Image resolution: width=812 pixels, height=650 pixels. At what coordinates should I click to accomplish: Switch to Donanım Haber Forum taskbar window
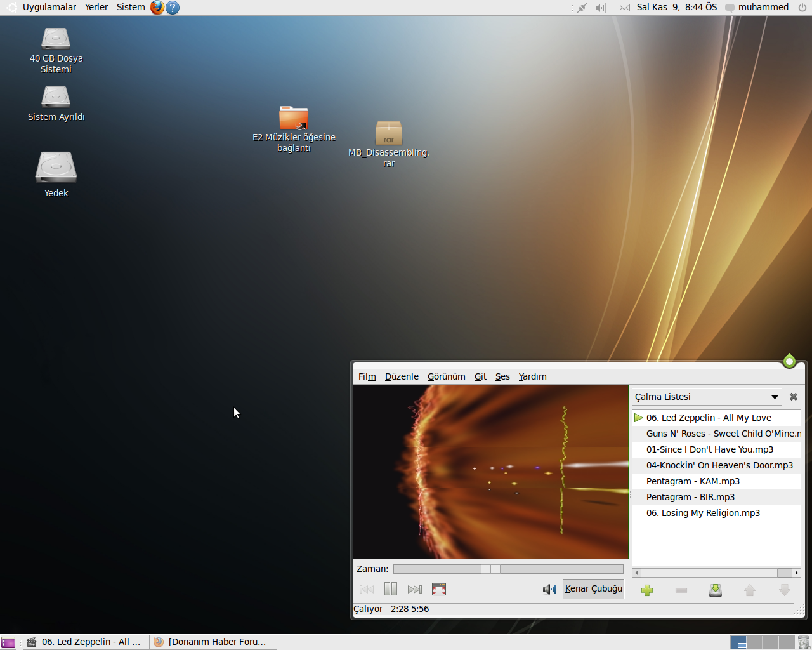pyautogui.click(x=213, y=642)
